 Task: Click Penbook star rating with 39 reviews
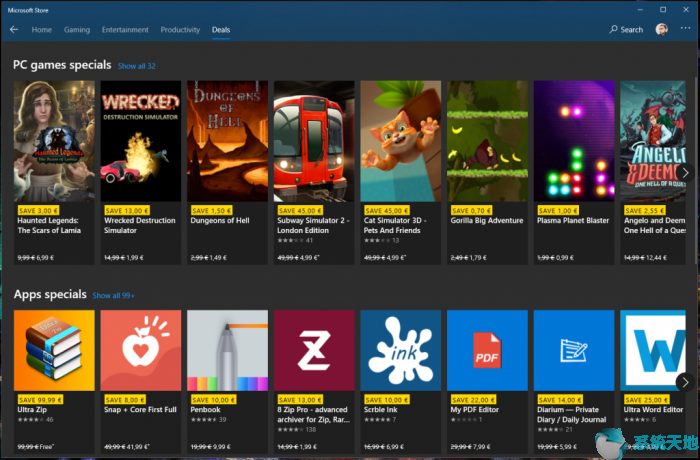coord(208,420)
